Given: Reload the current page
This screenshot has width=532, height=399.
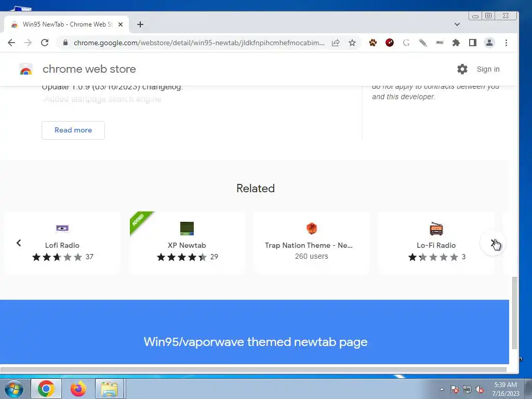Looking at the screenshot, I should [x=45, y=43].
